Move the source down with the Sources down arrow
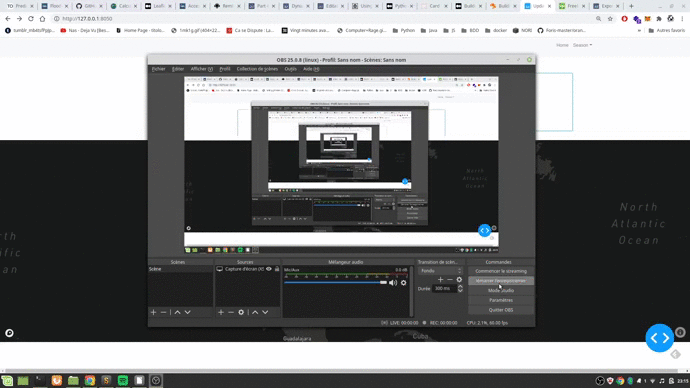 pyautogui.click(x=265, y=312)
